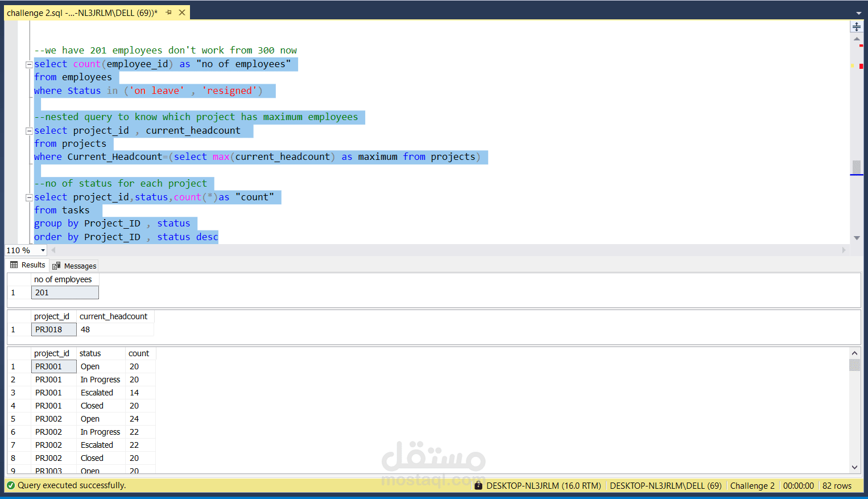The height and width of the screenshot is (499, 868).
Task: Select the Closed cell for PRJ002
Action: 101,458
